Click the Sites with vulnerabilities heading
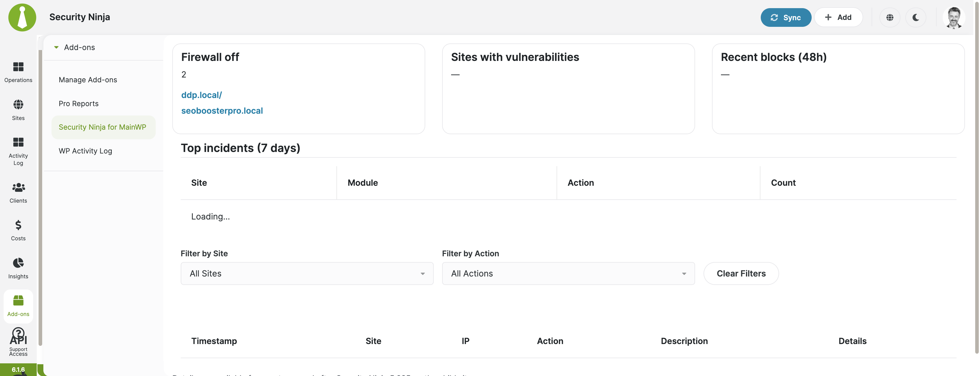Viewport: 980px width, 376px height. click(x=515, y=57)
